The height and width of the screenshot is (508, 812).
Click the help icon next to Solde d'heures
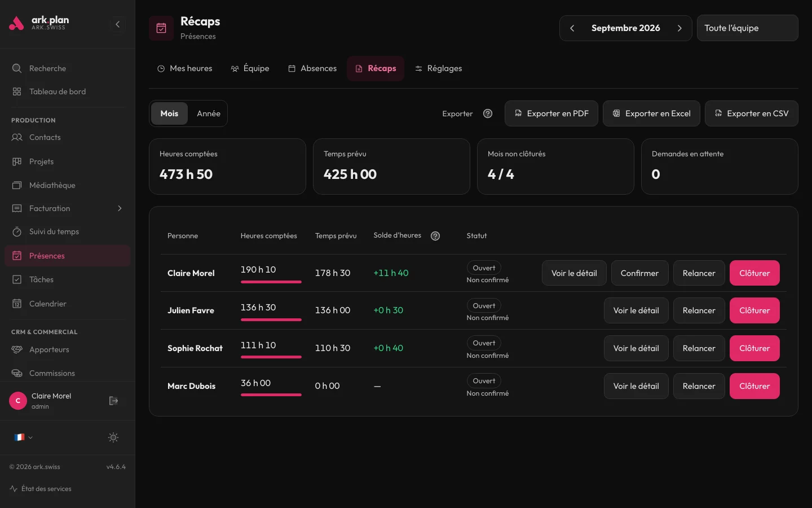(435, 236)
